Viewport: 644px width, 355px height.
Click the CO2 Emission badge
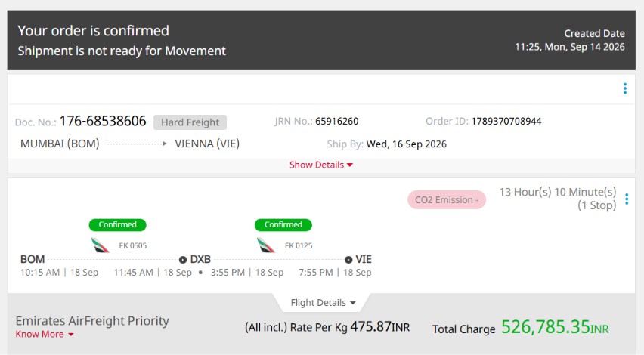coord(447,200)
